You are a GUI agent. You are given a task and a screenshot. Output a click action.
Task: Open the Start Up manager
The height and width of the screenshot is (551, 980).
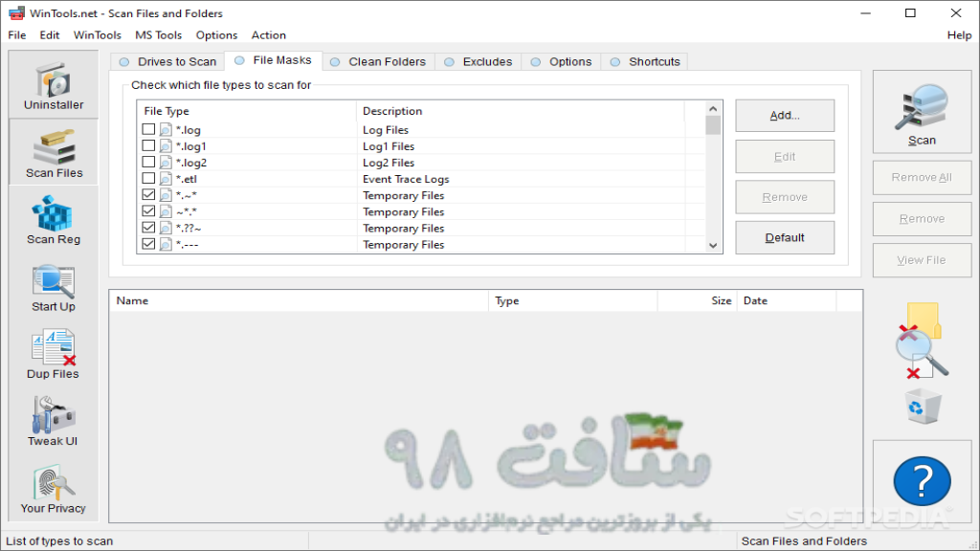54,287
